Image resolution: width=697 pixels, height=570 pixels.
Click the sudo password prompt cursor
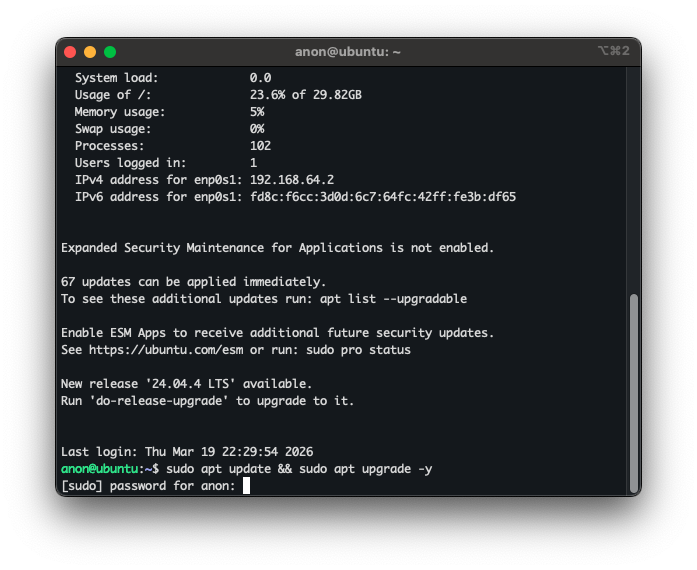point(246,486)
